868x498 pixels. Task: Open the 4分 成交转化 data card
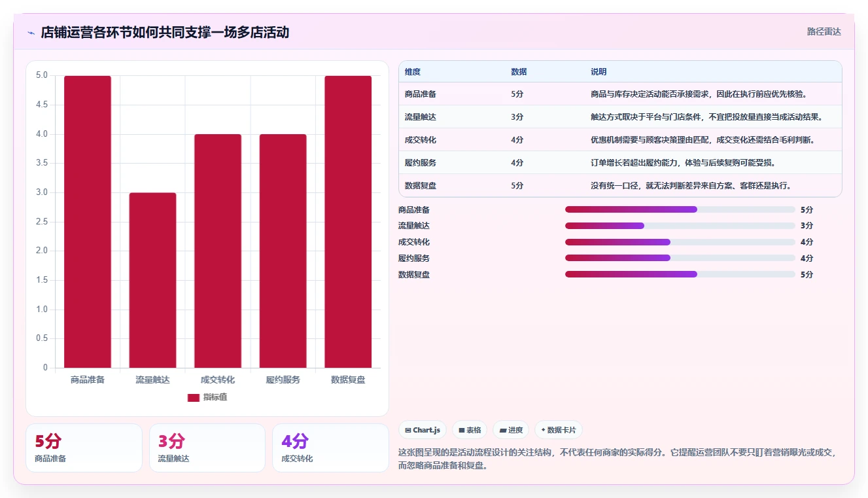[x=330, y=448]
